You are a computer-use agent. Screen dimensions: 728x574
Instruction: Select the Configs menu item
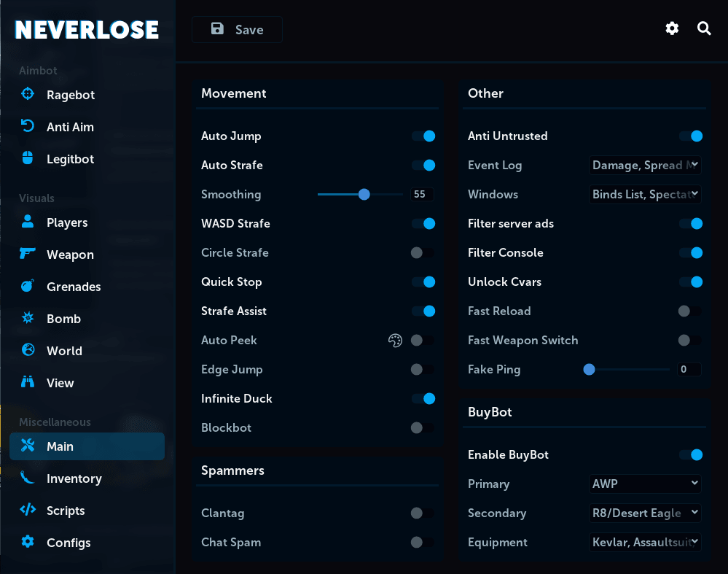(x=87, y=543)
